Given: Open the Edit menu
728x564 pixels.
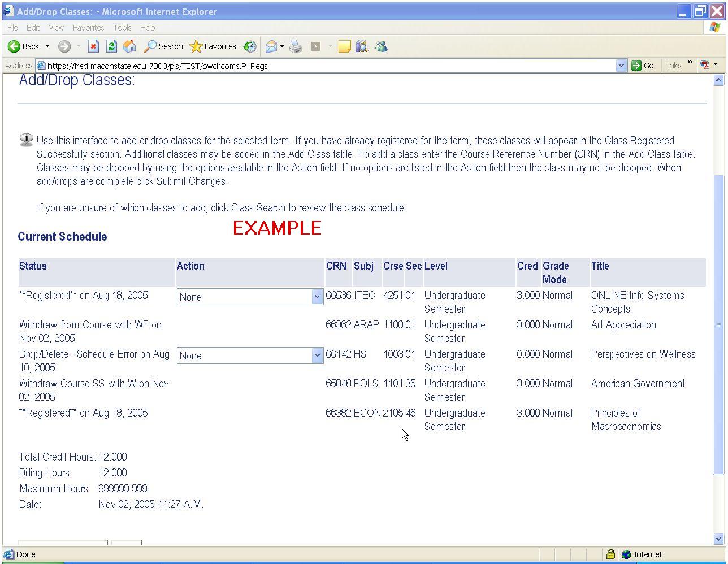Looking at the screenshot, I should click(33, 27).
